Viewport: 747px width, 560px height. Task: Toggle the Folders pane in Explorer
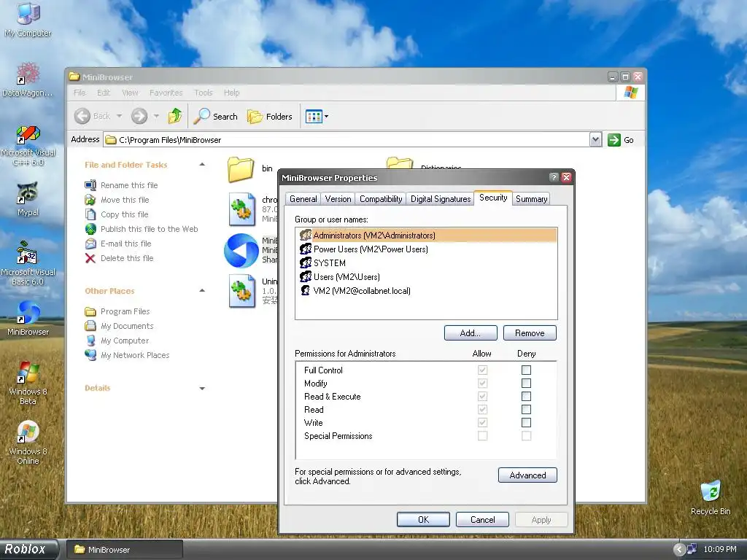(270, 116)
